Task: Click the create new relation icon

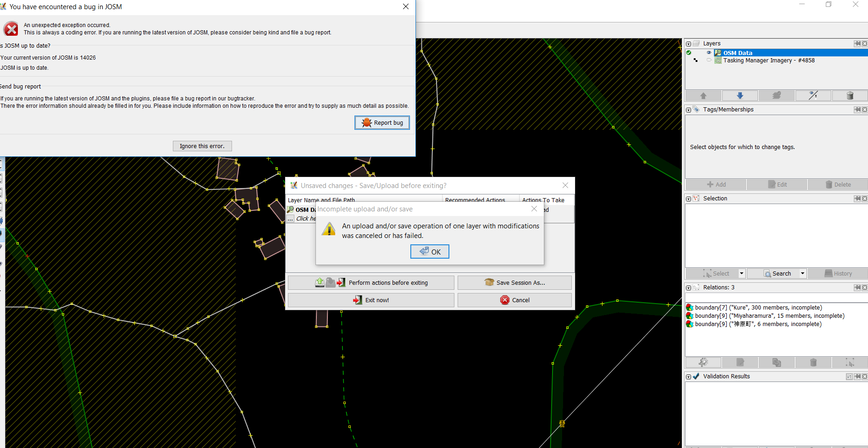Action: [703, 363]
